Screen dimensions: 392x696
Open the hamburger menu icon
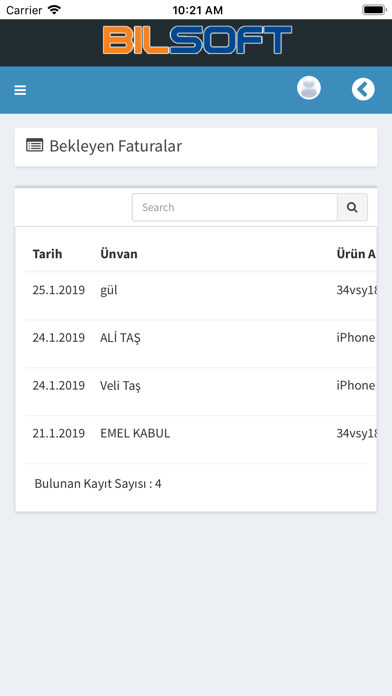click(20, 90)
